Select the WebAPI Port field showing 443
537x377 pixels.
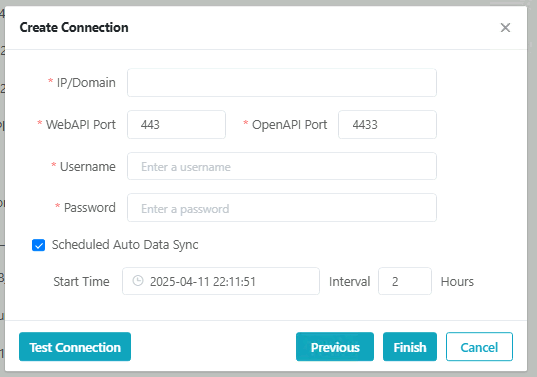click(176, 125)
